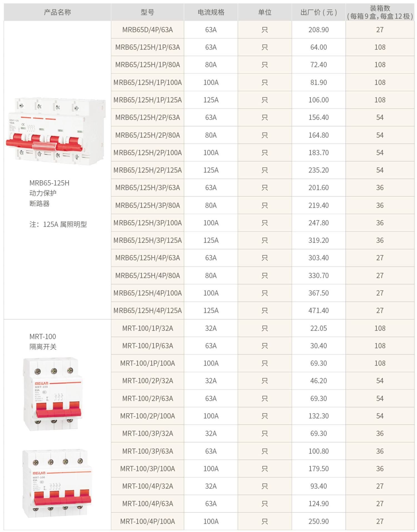Click model cell MRB65/125H/4P/100A

tap(147, 293)
